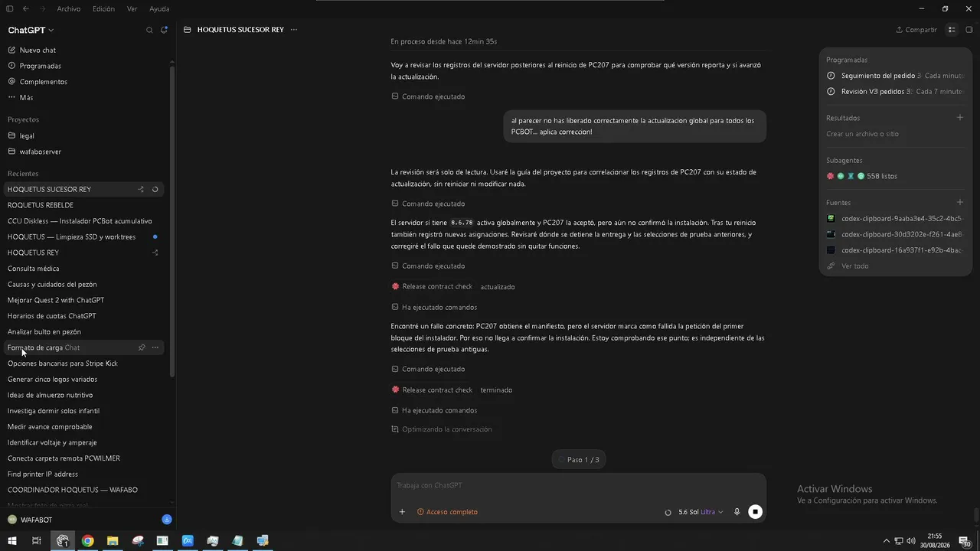The width and height of the screenshot is (980, 551).
Task: Go back with the left arrow icon
Action: point(25,8)
